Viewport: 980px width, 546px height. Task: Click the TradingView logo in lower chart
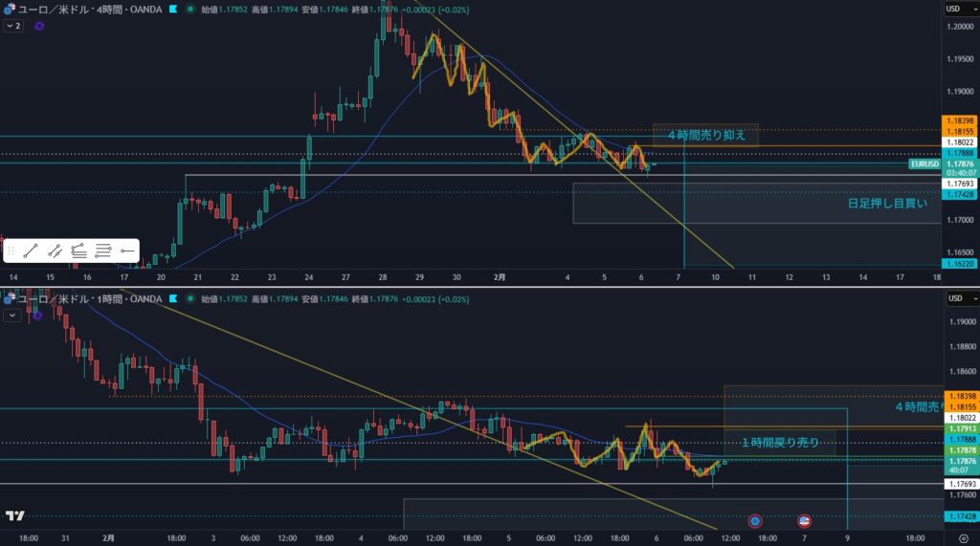[14, 516]
